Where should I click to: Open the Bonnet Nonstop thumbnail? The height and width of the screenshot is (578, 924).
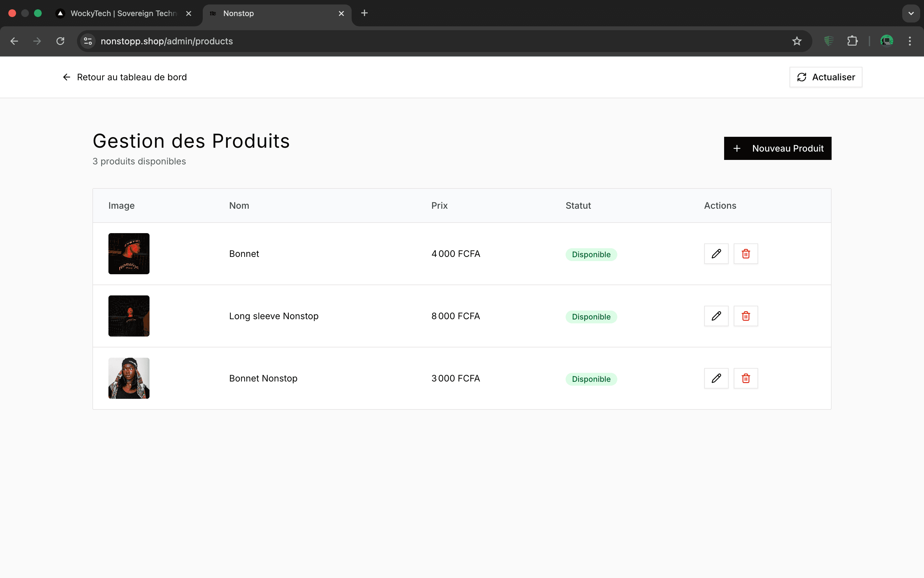coord(129,379)
